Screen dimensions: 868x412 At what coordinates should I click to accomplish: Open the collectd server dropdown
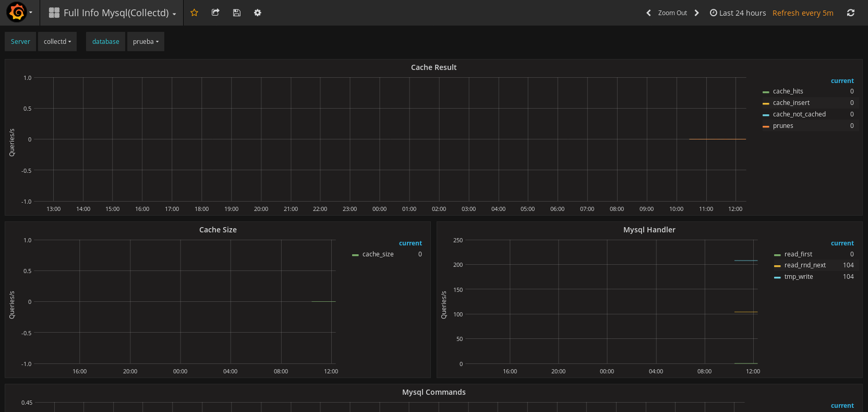pyautogui.click(x=57, y=42)
